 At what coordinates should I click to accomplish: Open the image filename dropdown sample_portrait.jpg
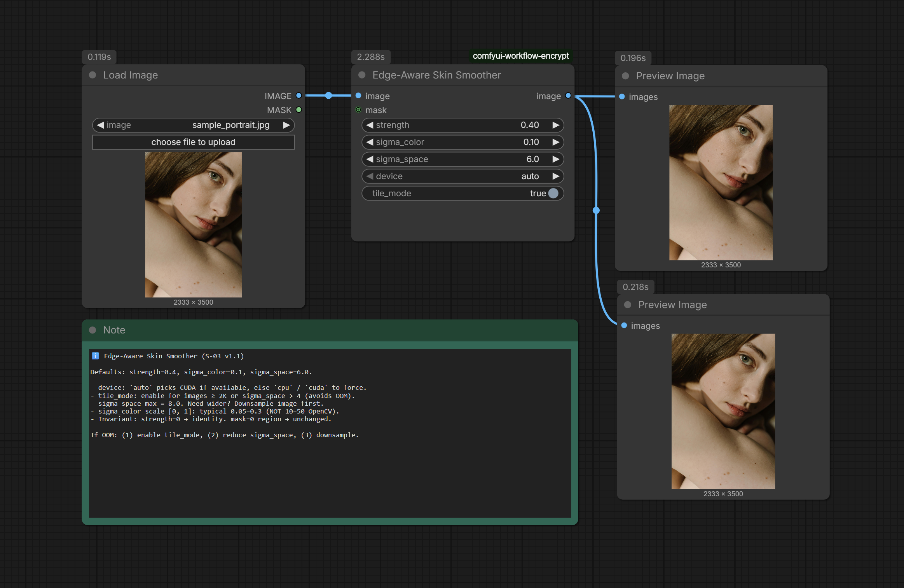click(231, 125)
